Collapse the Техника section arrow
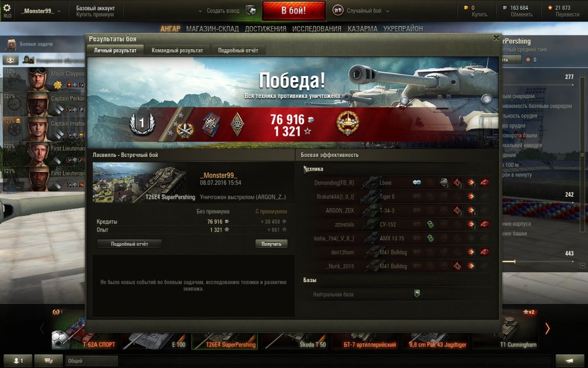Viewport: 588px width, 368px height. pos(305,169)
